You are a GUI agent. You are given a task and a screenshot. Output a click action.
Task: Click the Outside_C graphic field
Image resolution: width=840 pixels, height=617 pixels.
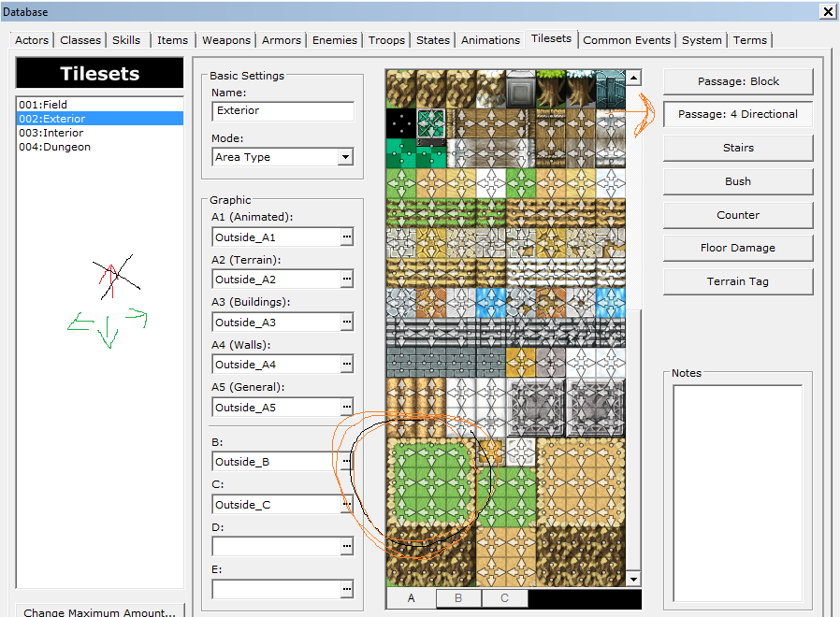click(277, 505)
